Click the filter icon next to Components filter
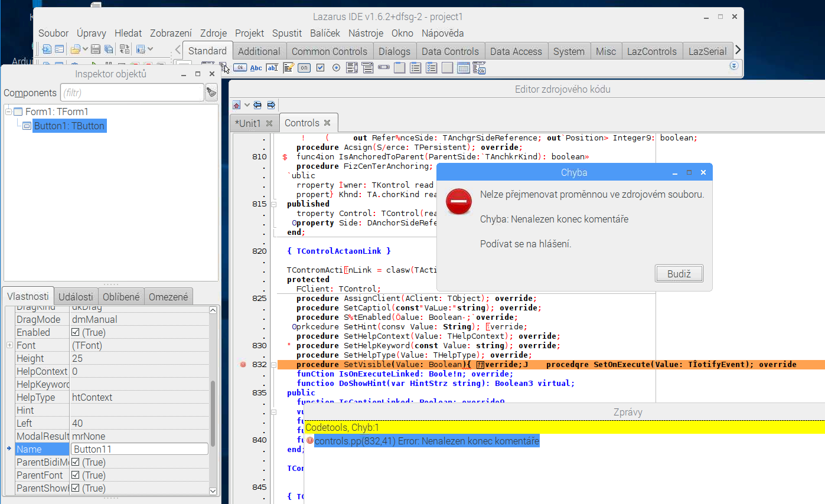 [211, 93]
